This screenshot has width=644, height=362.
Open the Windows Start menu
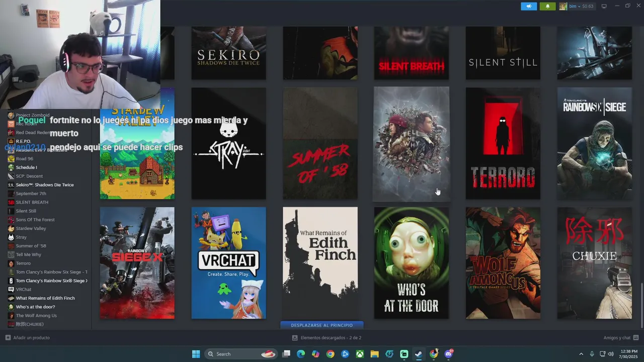(x=196, y=354)
